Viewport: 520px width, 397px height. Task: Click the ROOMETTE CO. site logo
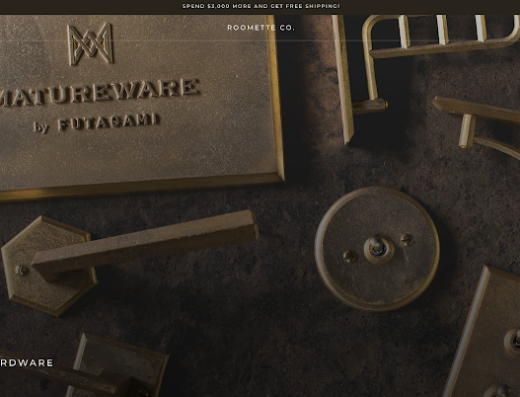coord(261,28)
